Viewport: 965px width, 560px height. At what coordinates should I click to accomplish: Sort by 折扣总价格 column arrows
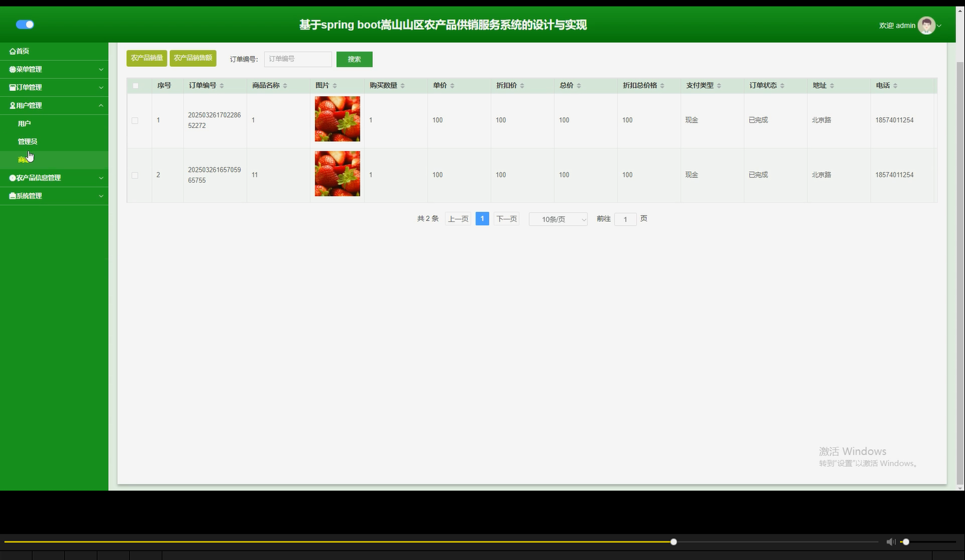coord(662,86)
